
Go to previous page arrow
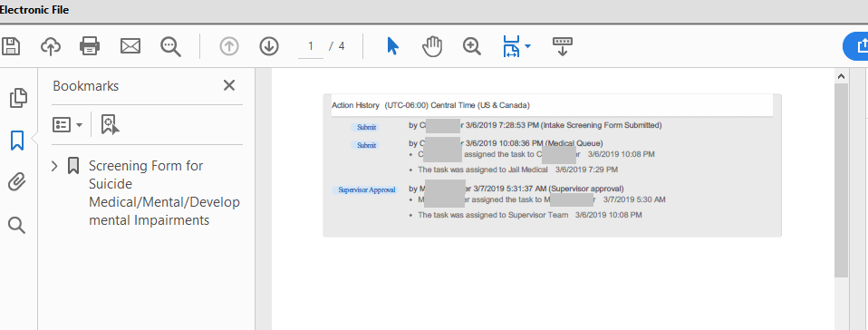(x=228, y=46)
